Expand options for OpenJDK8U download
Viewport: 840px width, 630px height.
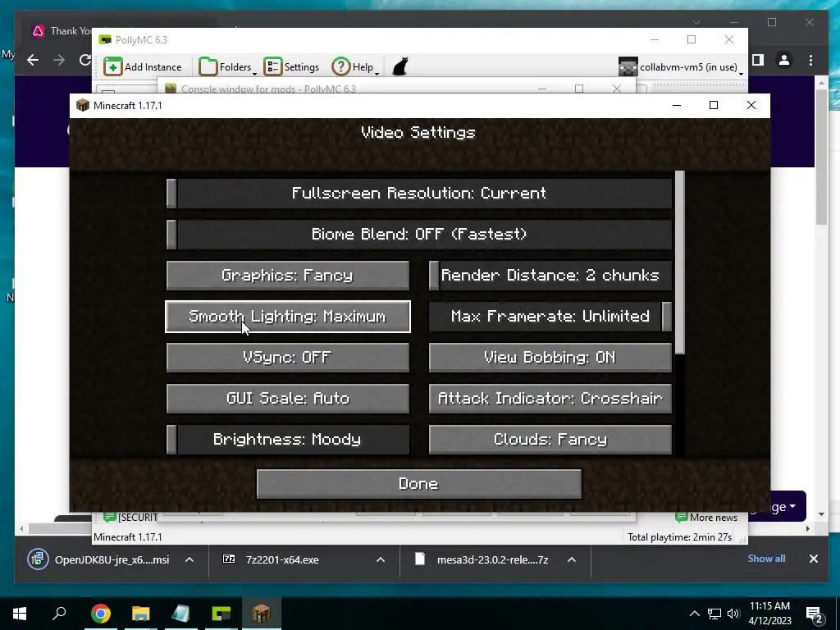click(189, 559)
